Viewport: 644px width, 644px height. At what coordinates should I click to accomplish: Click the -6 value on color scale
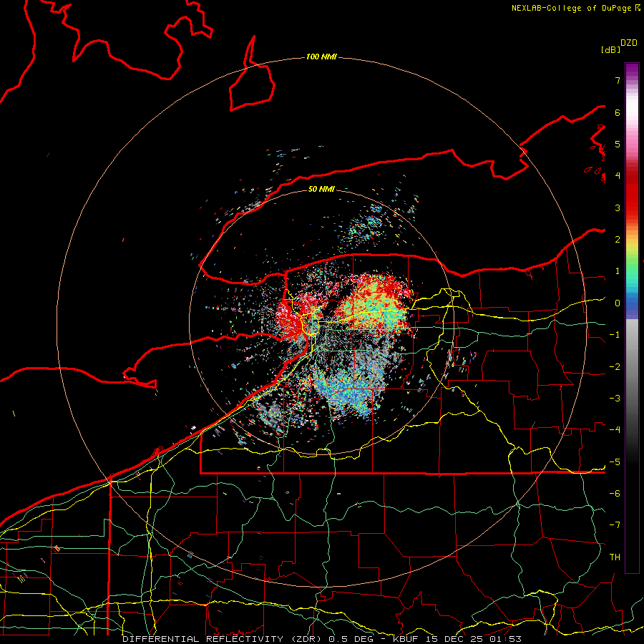pyautogui.click(x=615, y=494)
